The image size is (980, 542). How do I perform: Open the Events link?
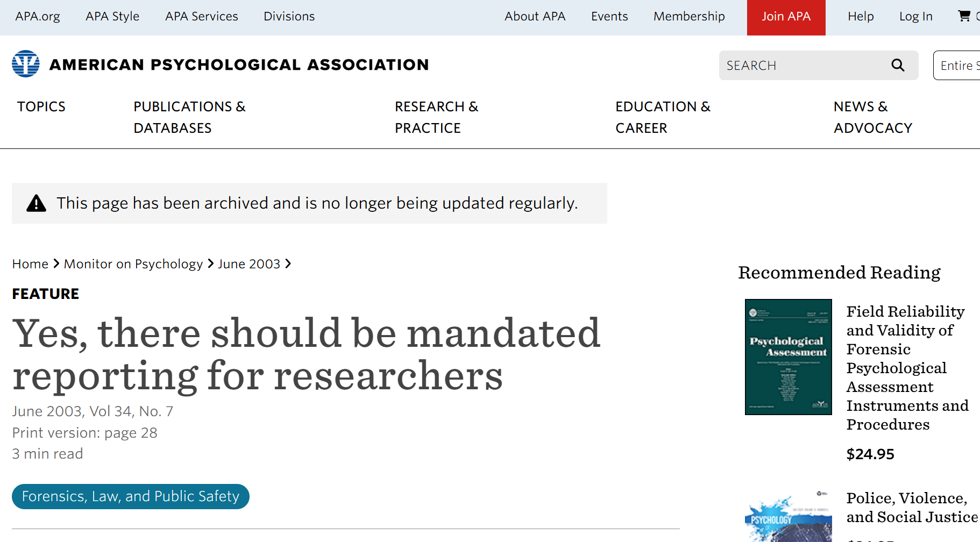pyautogui.click(x=609, y=17)
